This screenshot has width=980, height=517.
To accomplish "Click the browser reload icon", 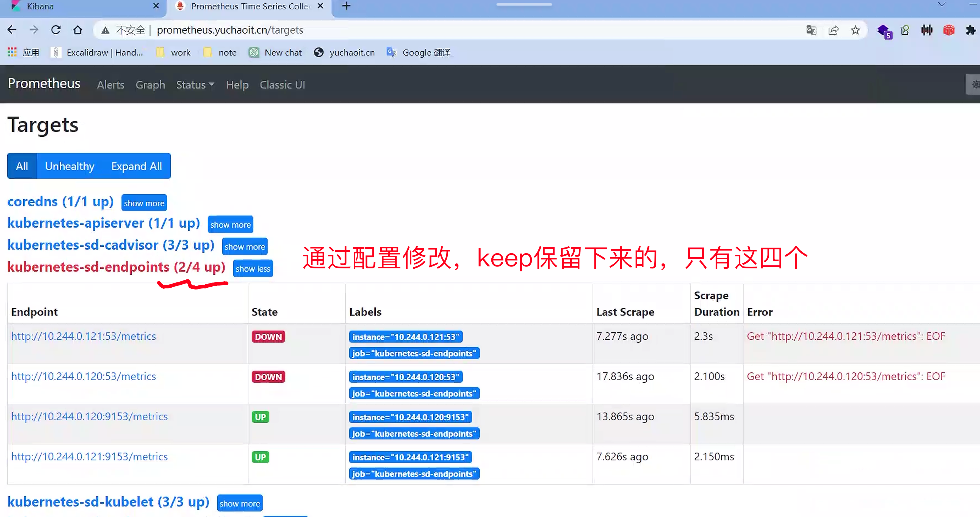I will [x=56, y=30].
